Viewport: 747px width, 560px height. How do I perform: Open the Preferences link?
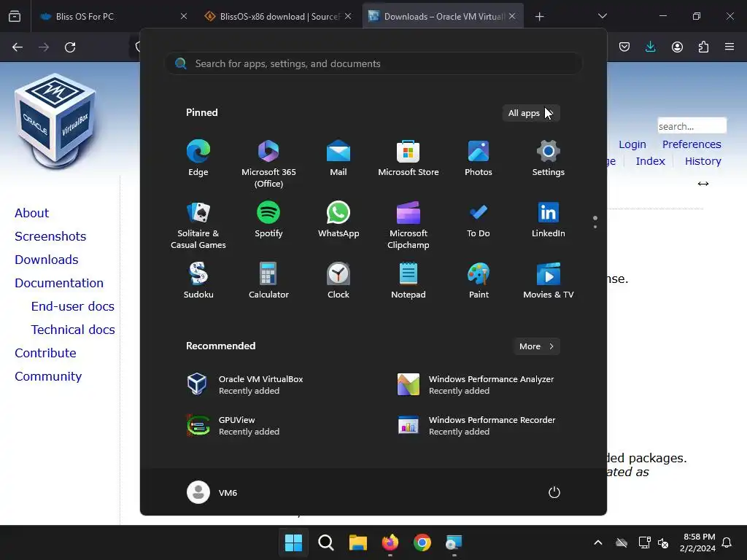(692, 144)
